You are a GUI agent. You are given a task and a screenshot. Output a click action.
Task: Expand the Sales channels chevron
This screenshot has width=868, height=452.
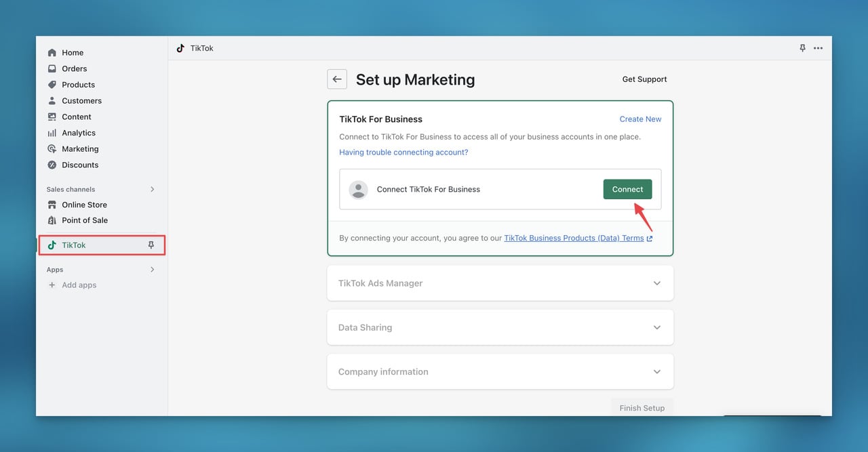pos(152,189)
